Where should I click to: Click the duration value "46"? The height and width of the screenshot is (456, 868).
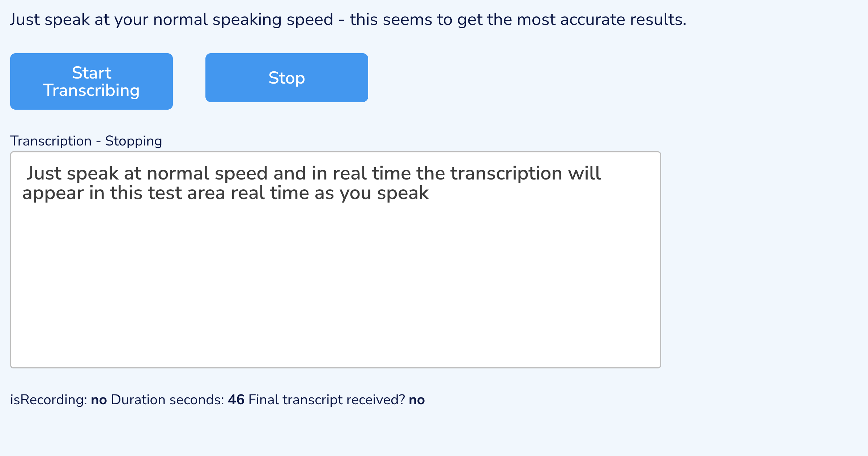click(236, 400)
